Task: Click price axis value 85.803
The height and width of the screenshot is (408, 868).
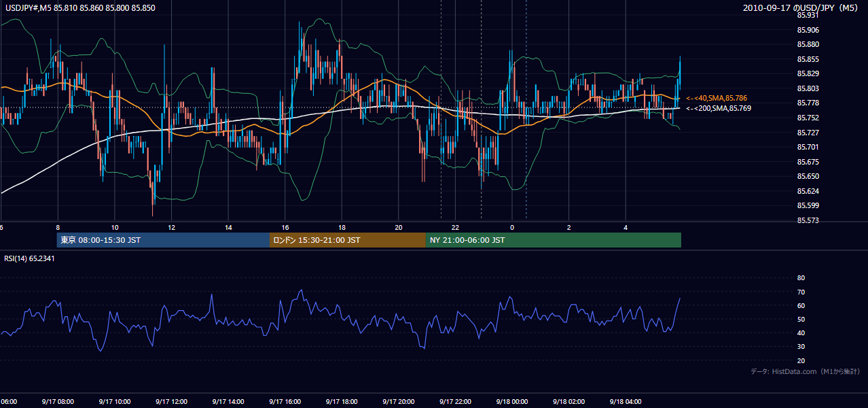Action: click(808, 88)
